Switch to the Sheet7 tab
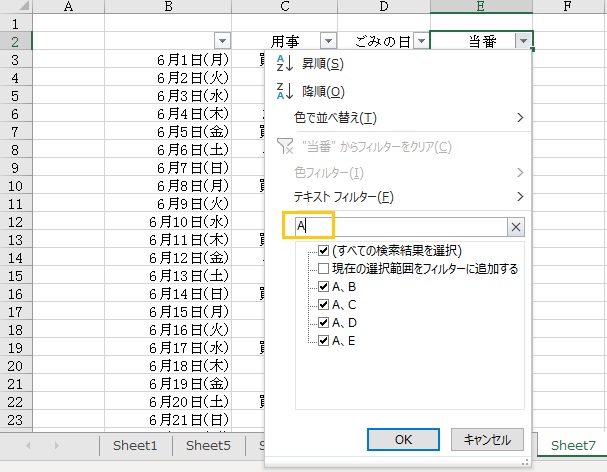The image size is (607, 472). 572,445
